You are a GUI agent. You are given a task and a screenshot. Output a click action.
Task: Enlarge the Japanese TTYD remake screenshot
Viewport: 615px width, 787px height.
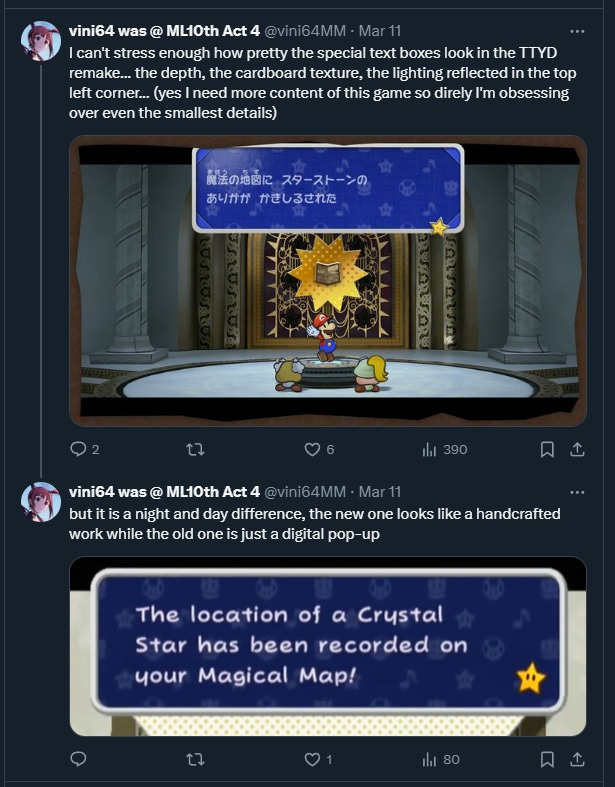click(328, 281)
